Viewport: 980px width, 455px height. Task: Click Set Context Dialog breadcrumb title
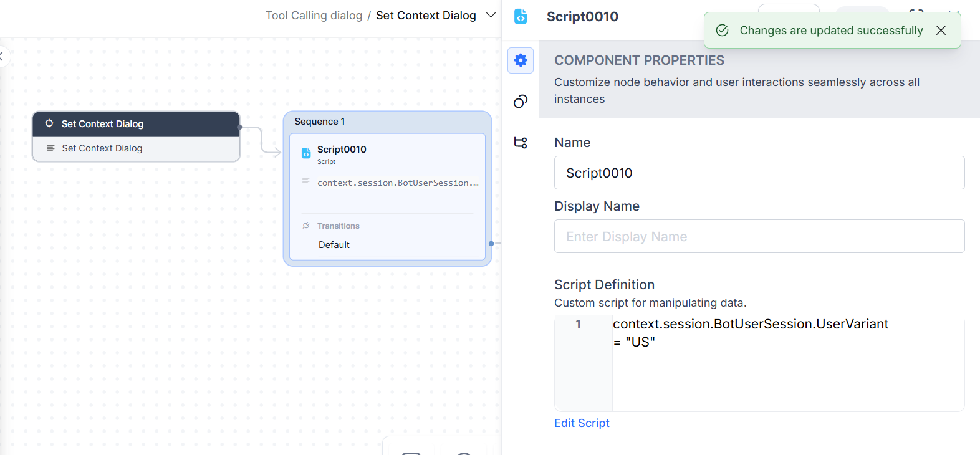(426, 16)
